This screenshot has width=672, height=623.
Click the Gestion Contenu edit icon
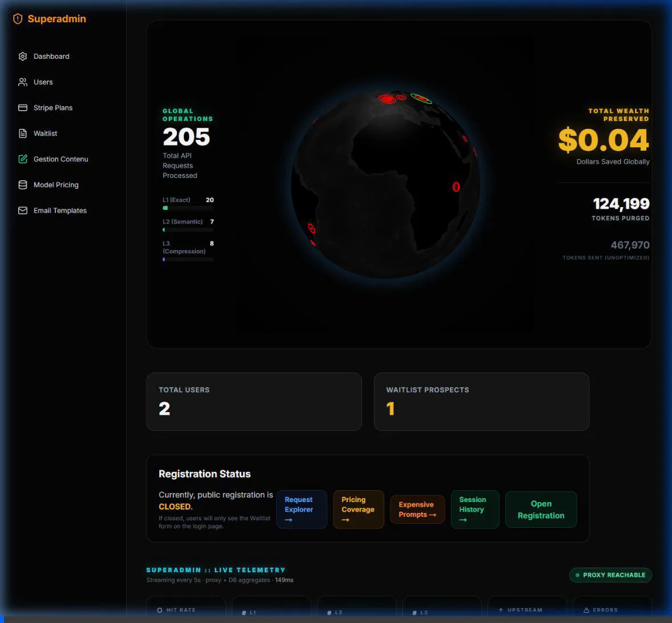point(23,159)
